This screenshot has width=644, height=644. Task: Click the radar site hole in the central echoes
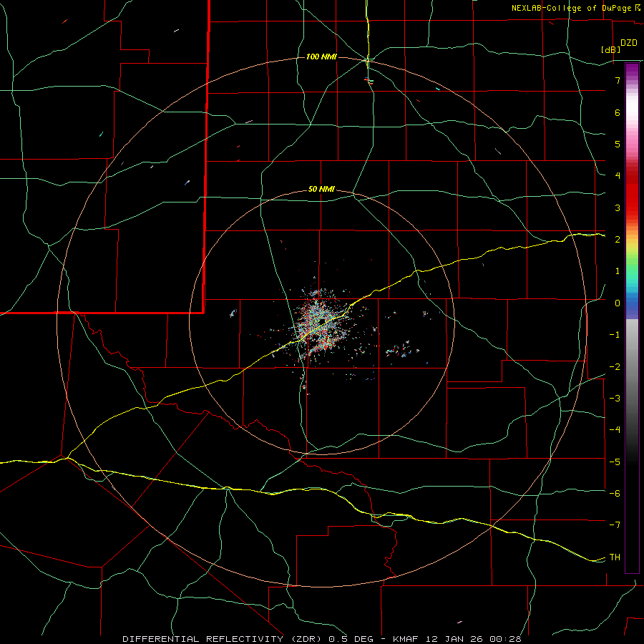323,321
